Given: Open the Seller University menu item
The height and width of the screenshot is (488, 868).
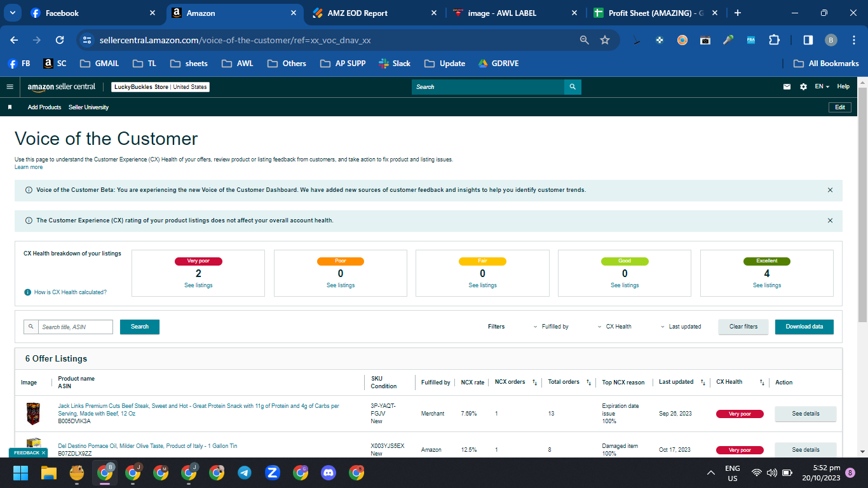Looking at the screenshot, I should 88,107.
